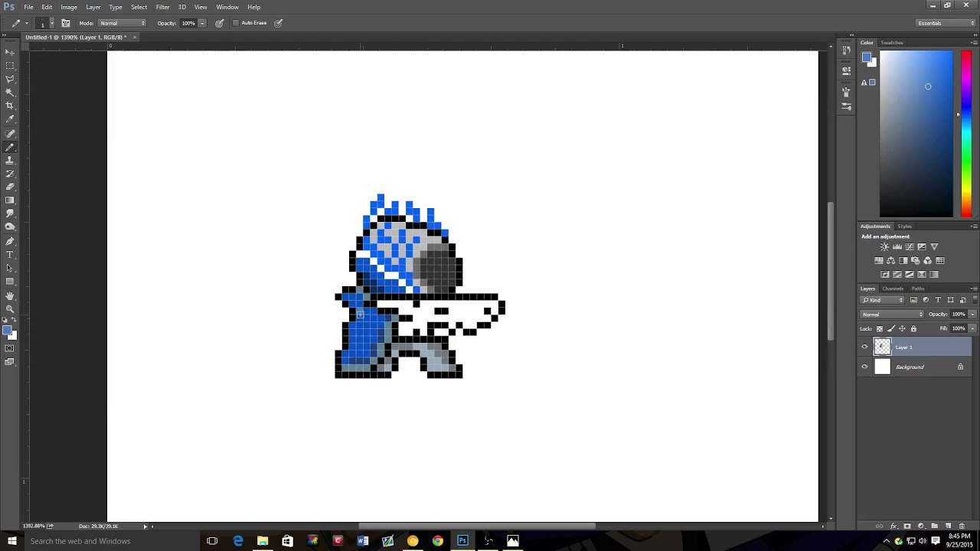Viewport: 980px width, 551px height.
Task: Click the toolbox foreground color swatch
Action: coord(7,331)
